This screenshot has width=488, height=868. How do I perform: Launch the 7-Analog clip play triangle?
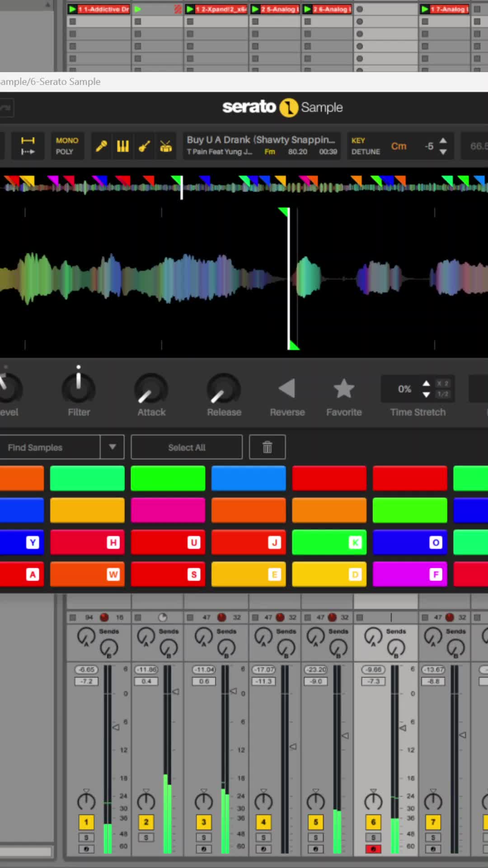tap(425, 9)
